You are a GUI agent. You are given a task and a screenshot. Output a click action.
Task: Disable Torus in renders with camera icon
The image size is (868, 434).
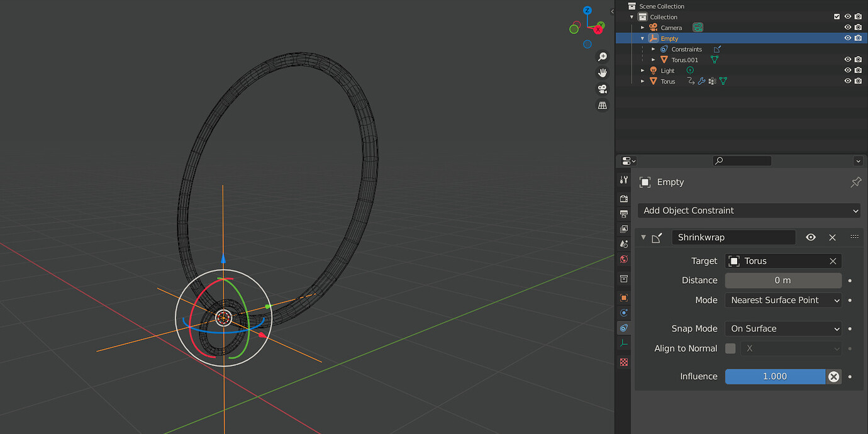pos(858,81)
